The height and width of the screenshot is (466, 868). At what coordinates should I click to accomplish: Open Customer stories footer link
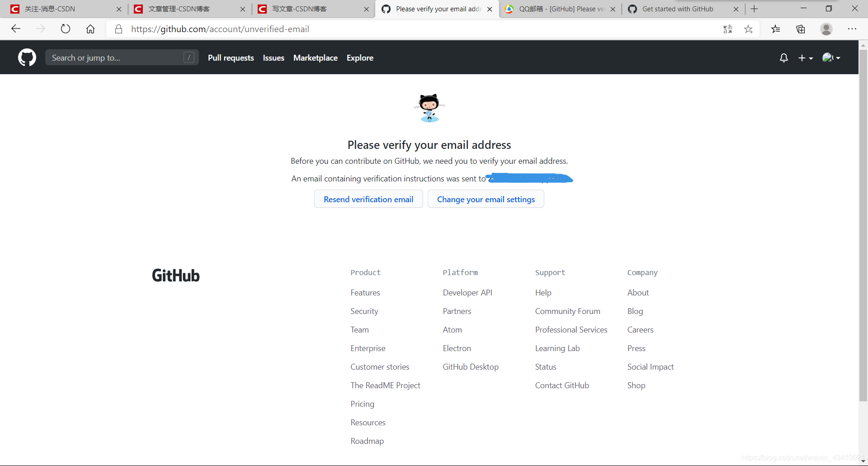380,367
